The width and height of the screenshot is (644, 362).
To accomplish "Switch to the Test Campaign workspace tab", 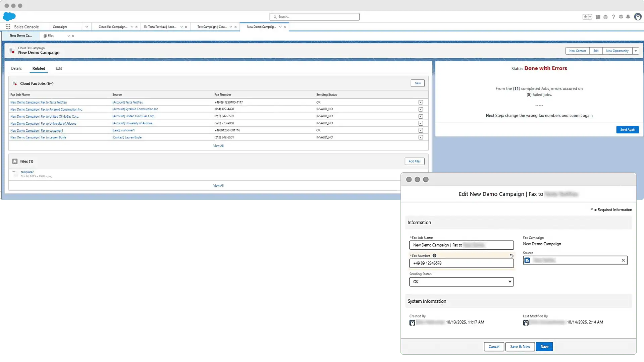I will point(212,27).
